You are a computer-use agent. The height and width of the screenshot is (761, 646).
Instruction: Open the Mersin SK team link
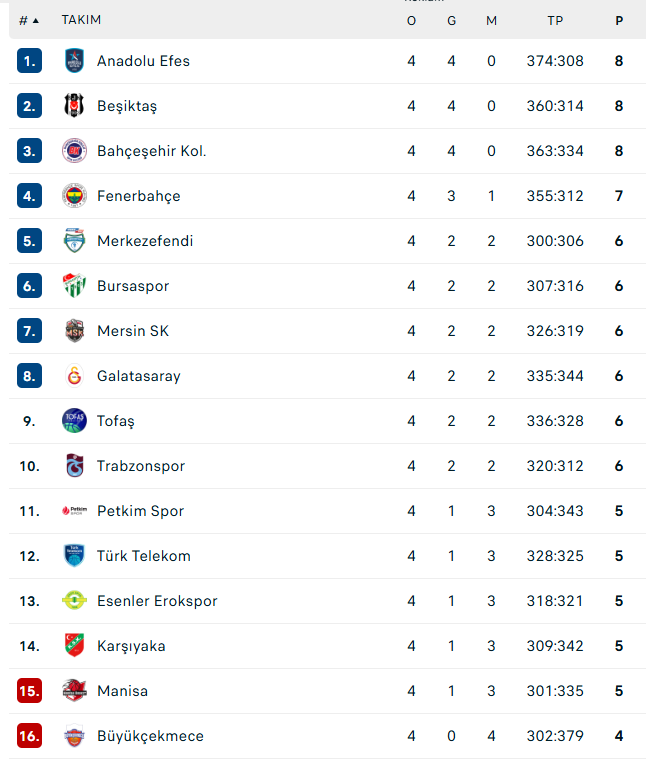133,331
